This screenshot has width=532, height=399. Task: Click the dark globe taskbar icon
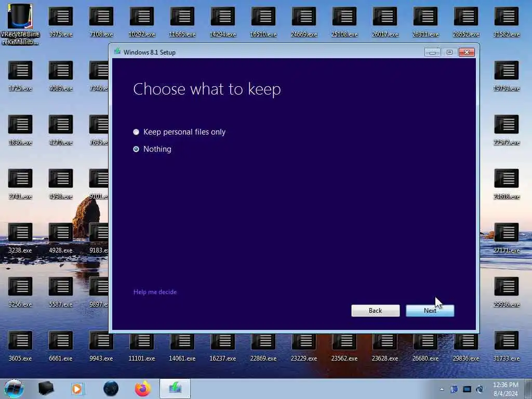[111, 389]
